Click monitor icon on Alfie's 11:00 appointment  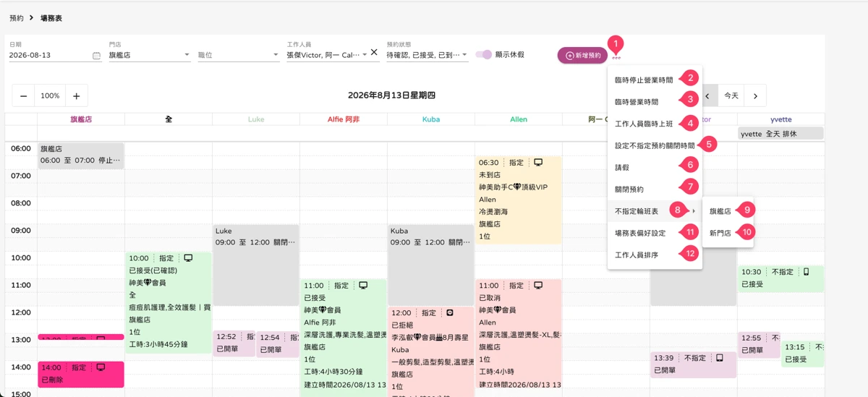tap(363, 286)
